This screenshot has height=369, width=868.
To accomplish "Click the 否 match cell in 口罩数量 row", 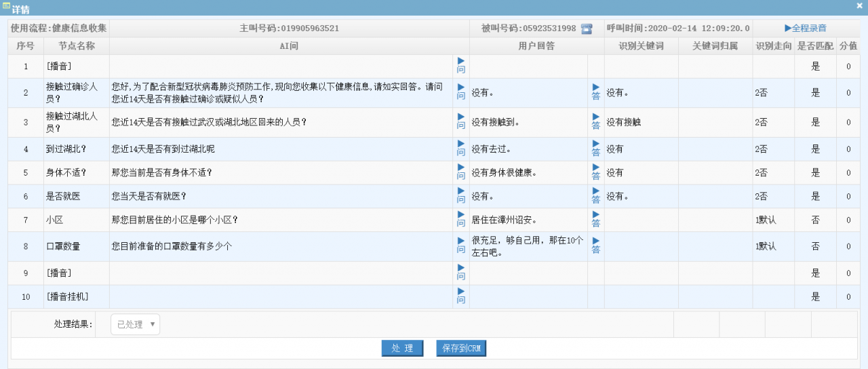I will pyautogui.click(x=815, y=246).
